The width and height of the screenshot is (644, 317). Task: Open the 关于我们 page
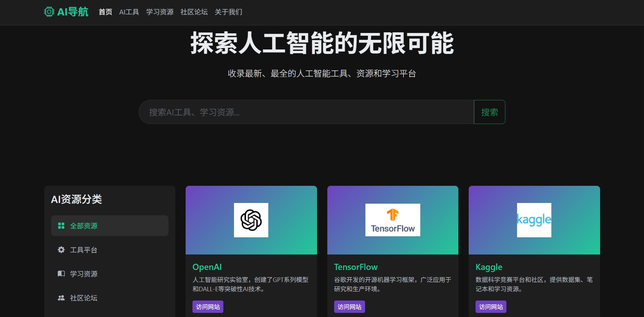pos(229,12)
